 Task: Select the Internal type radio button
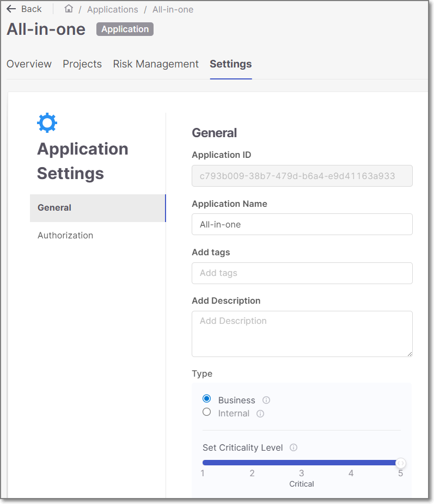[207, 413]
